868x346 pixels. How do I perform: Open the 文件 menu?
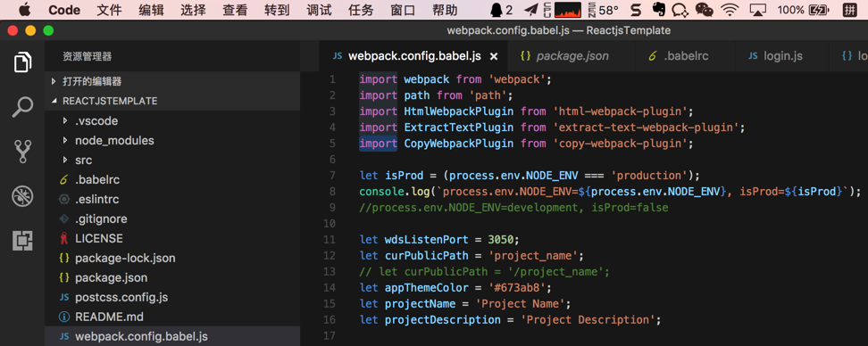(109, 10)
